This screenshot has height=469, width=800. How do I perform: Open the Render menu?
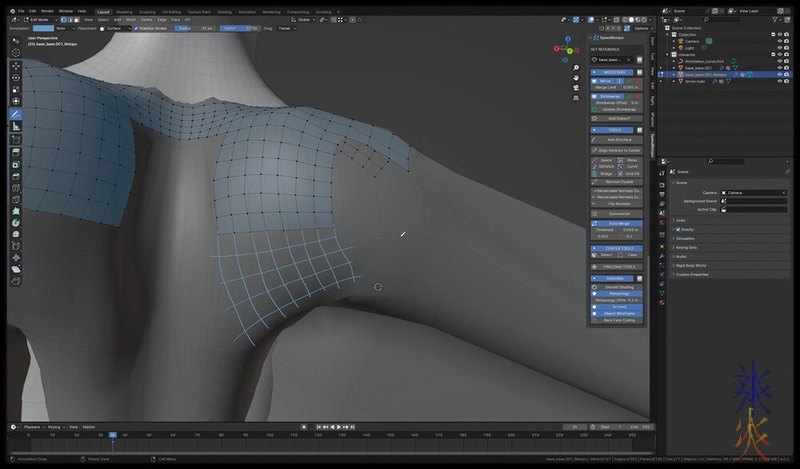[x=47, y=11]
